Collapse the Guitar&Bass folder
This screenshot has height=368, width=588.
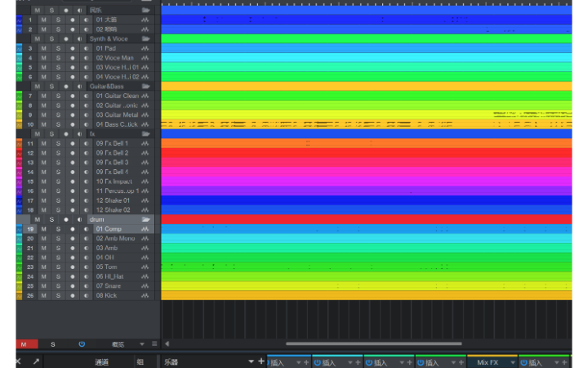pyautogui.click(x=146, y=87)
